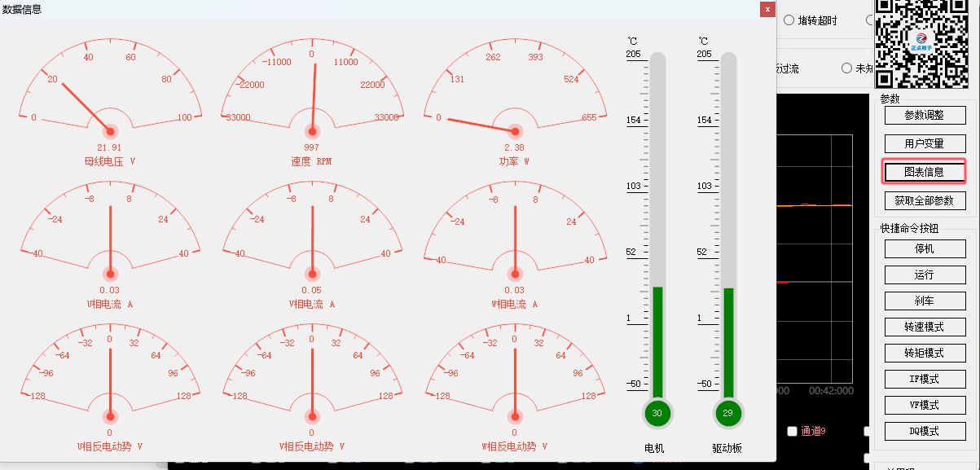Click the 数据信息 window title
Image resolution: width=980 pixels, height=470 pixels.
point(22,10)
